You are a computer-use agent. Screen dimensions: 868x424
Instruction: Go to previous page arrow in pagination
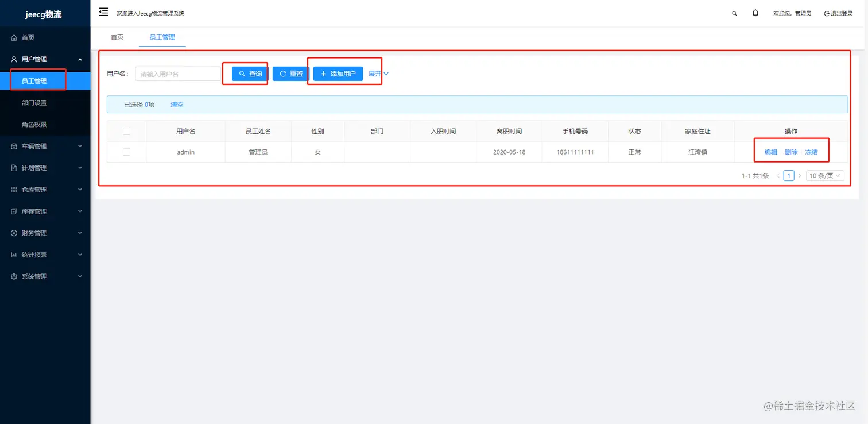pyautogui.click(x=778, y=176)
